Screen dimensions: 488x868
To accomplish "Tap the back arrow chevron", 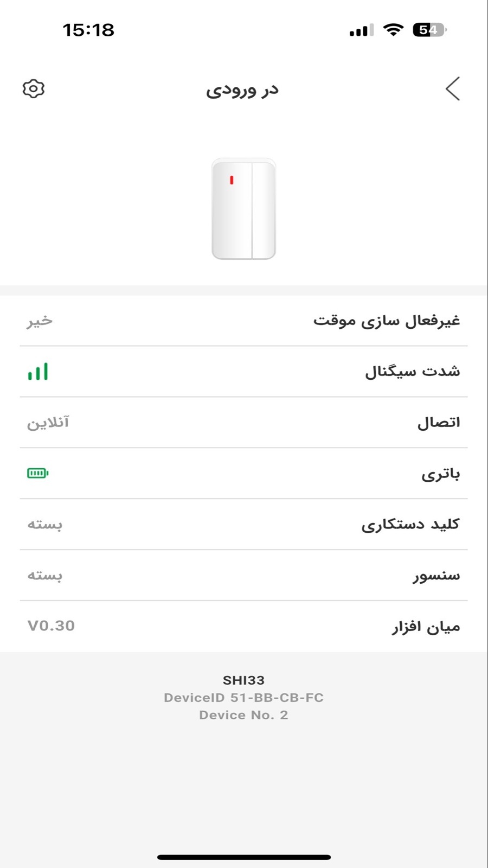I will [x=453, y=89].
